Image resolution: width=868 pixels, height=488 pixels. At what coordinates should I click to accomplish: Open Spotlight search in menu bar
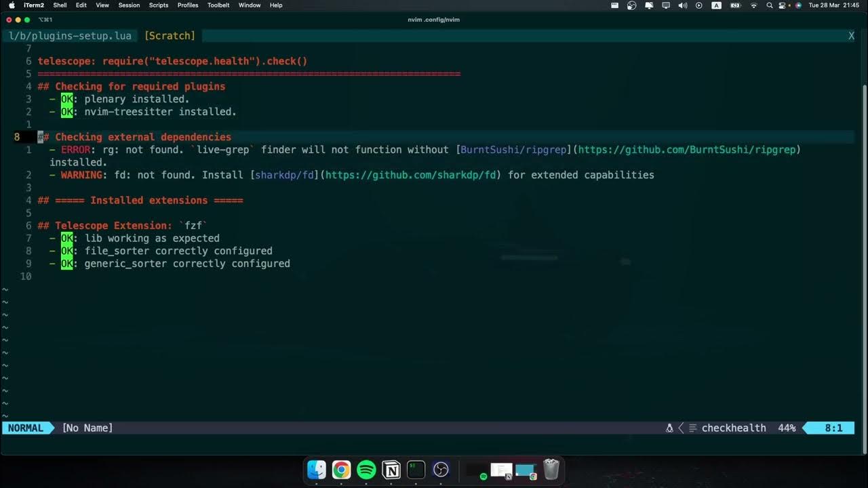769,5
